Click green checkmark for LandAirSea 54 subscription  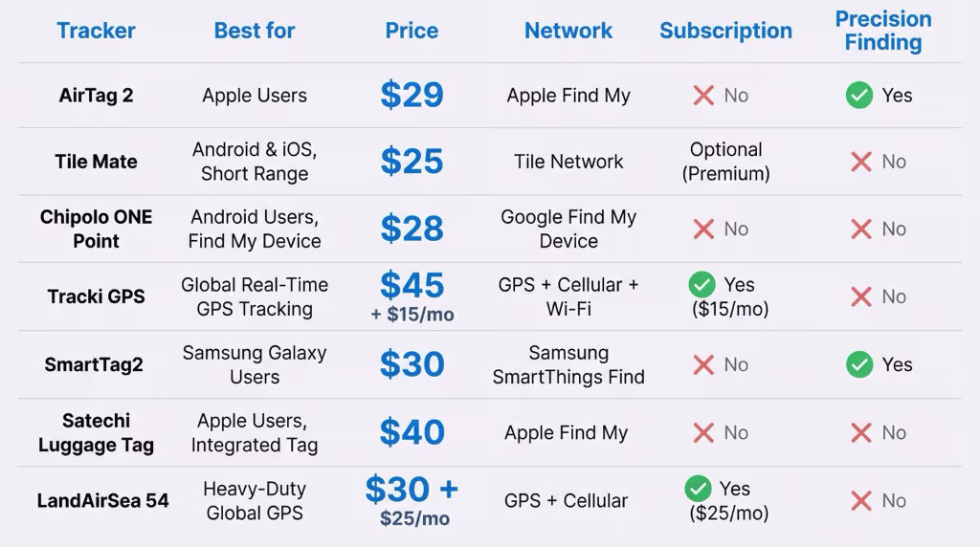coord(698,489)
